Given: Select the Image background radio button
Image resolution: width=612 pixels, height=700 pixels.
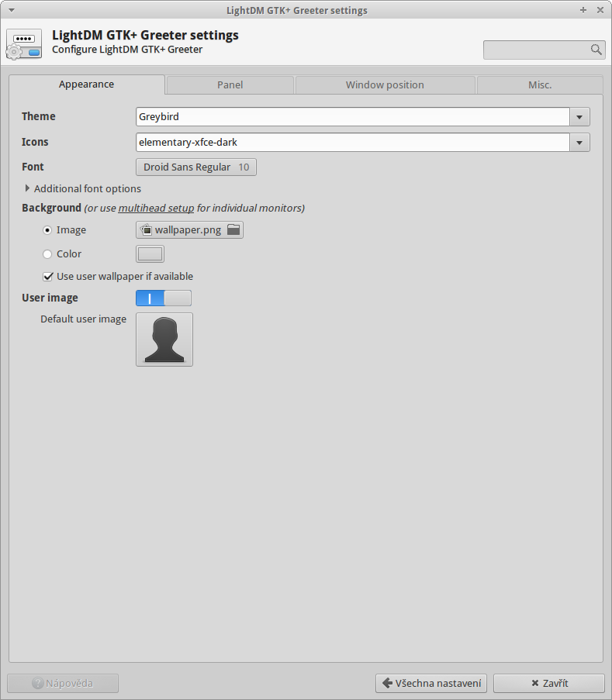Looking at the screenshot, I should click(47, 230).
